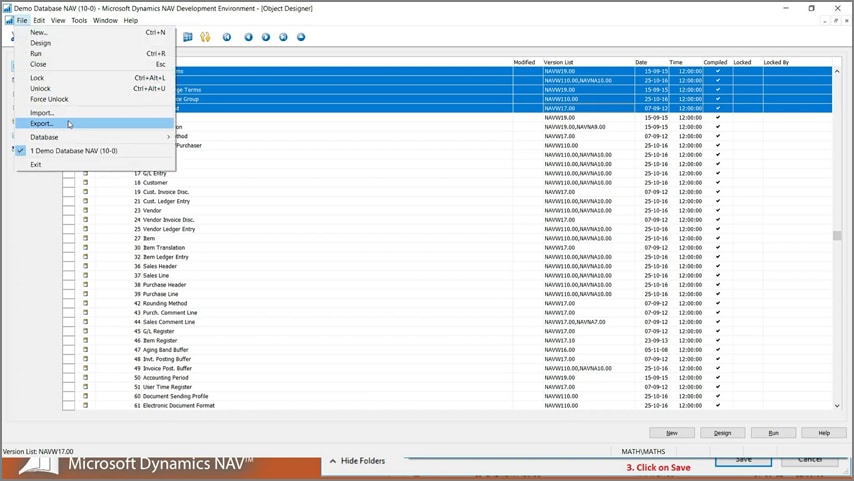Viewport: 854px width, 481px height.
Task: Choose Export... from the File menu
Action: [94, 124]
